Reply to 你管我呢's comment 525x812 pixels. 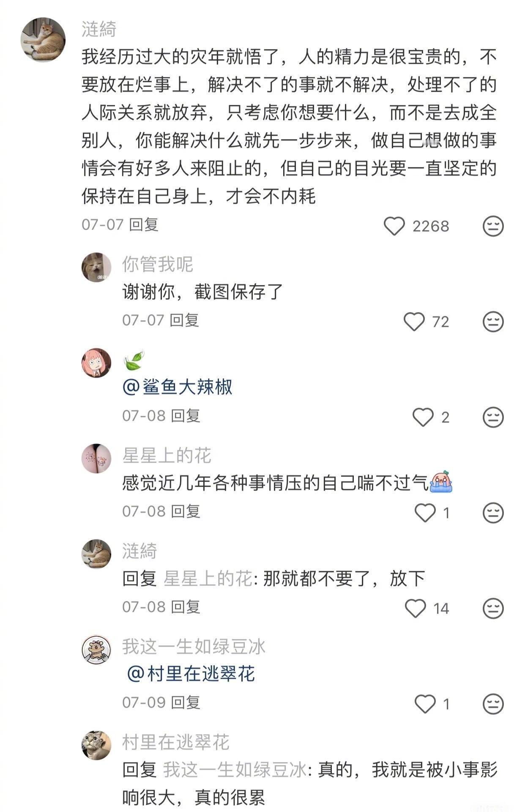[x=184, y=320]
